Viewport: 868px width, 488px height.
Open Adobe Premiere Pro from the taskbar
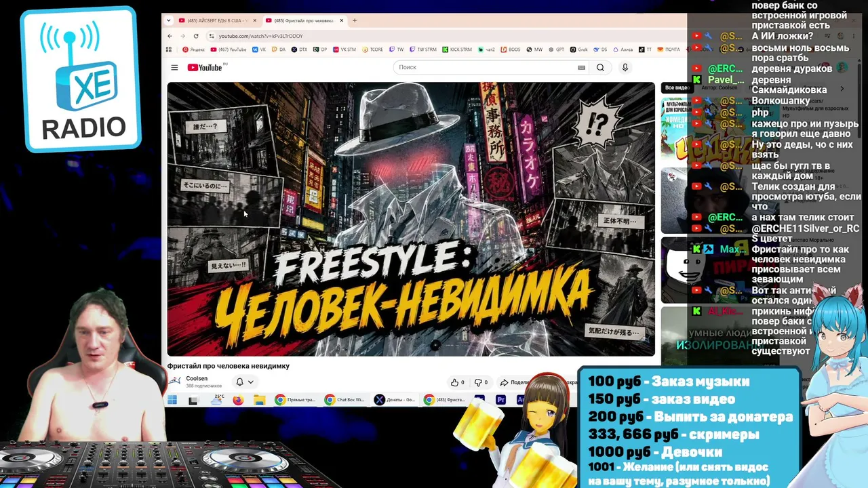(x=501, y=400)
